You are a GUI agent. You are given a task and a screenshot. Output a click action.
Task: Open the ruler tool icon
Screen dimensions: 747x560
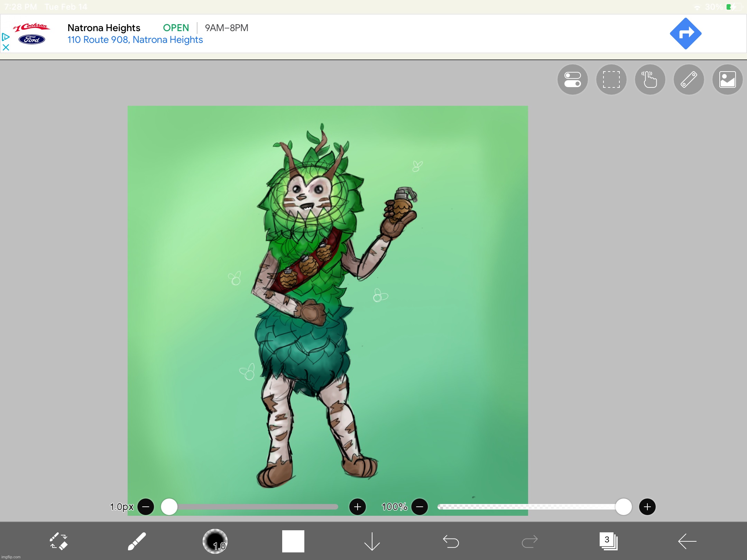click(689, 80)
